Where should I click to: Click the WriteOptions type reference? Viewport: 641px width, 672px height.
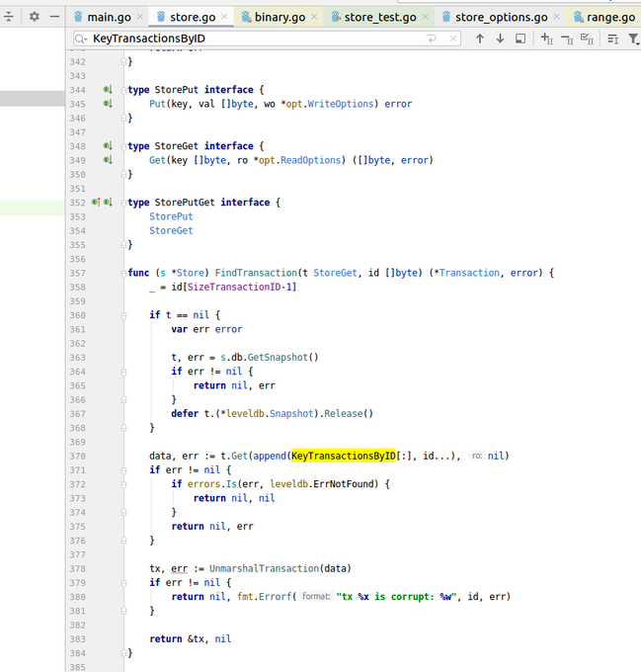coord(341,104)
